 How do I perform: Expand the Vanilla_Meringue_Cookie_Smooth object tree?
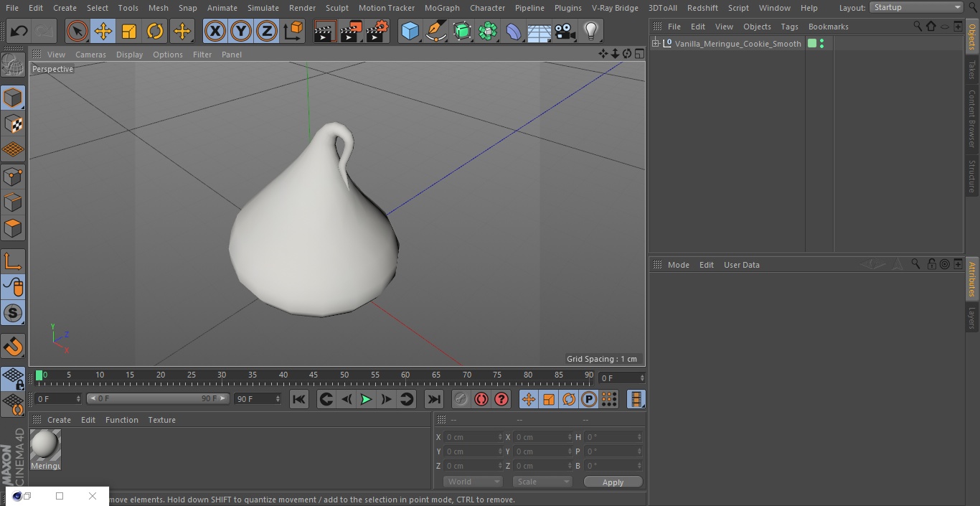coord(655,44)
